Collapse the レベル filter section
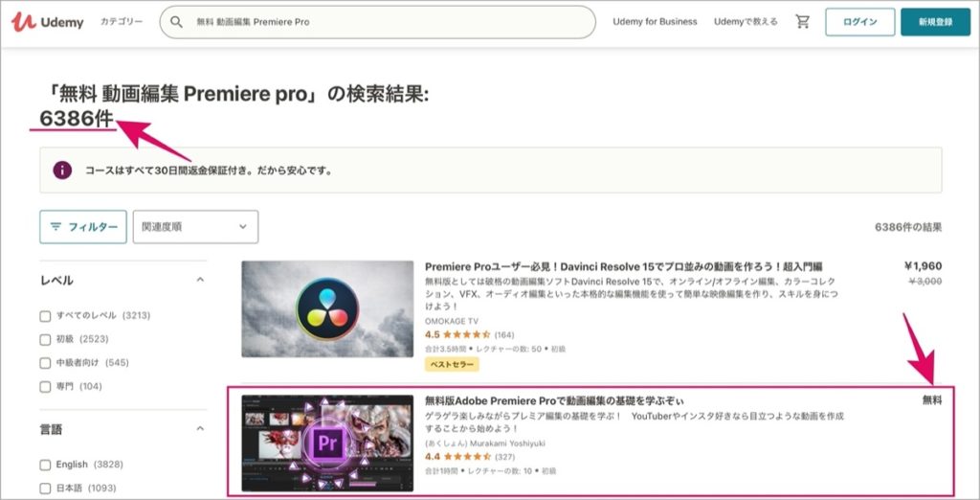 click(200, 280)
